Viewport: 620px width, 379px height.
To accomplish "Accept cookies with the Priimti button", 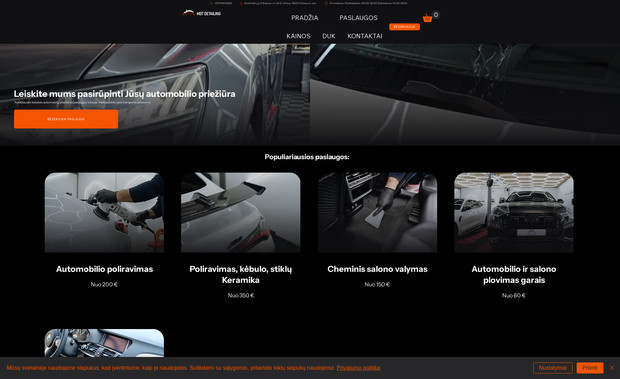I will tap(590, 368).
